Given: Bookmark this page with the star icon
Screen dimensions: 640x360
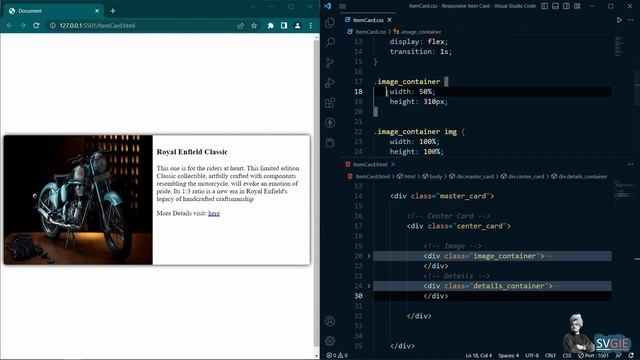Looking at the screenshot, I should [254, 25].
